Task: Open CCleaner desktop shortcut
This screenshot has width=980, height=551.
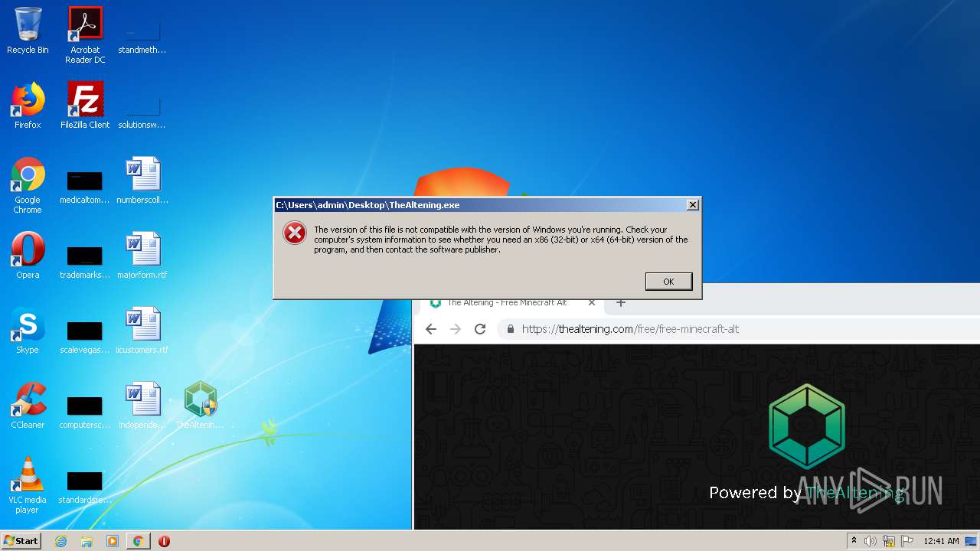Action: (28, 405)
